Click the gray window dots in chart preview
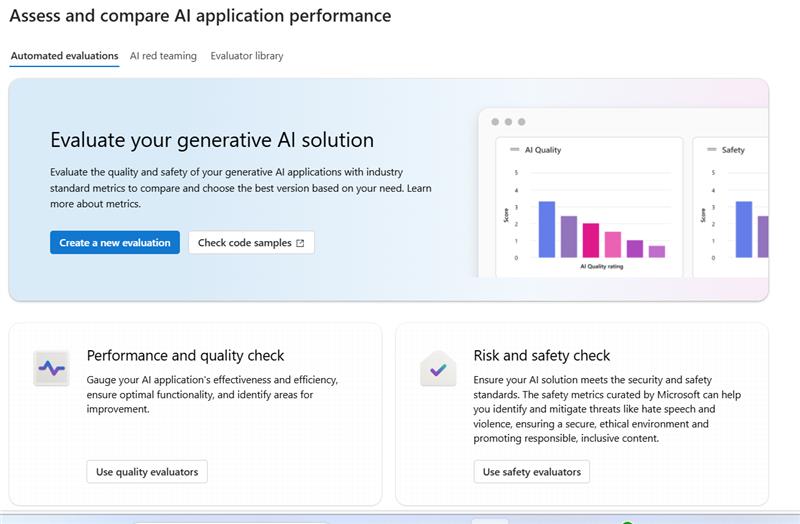 tap(508, 122)
